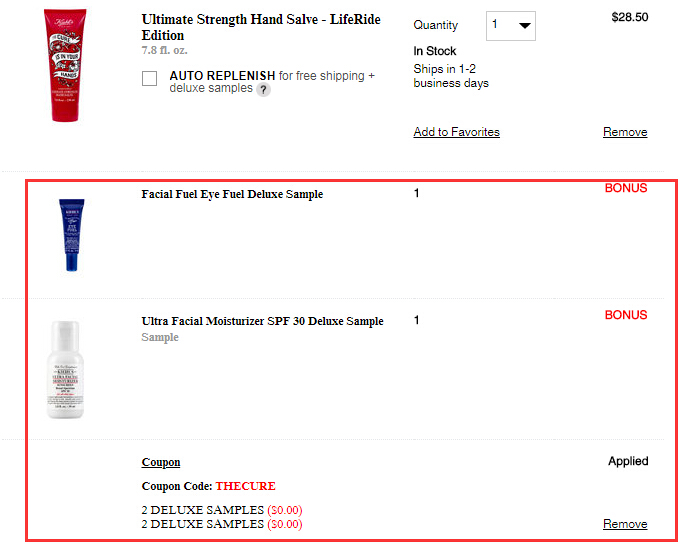Click the Applied coupon status text
The width and height of the screenshot is (694, 550).
click(628, 461)
